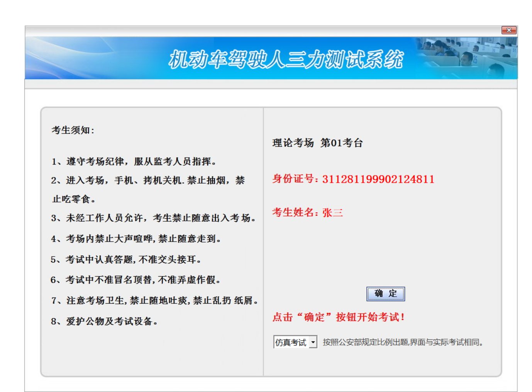The image size is (532, 392).
Task: Click rule 5 about 不准交头接耳
Action: click(126, 260)
